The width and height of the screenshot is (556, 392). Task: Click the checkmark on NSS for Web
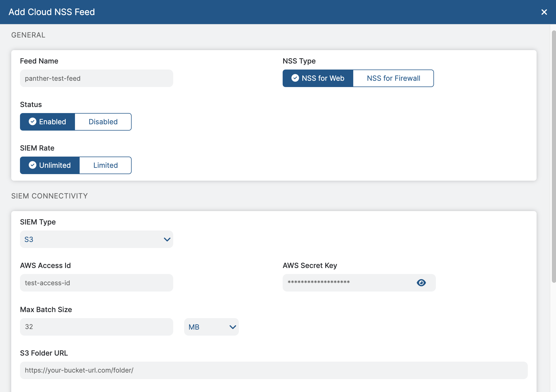(295, 78)
